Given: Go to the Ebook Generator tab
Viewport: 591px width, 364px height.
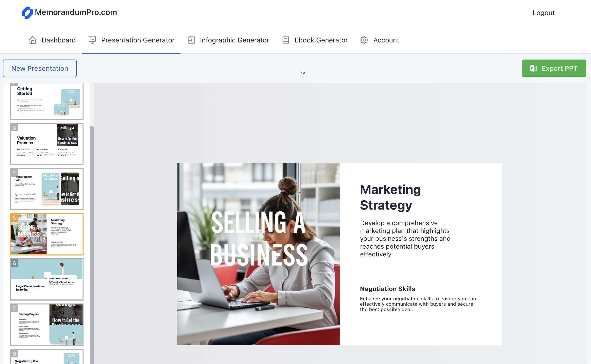Looking at the screenshot, I should pyautogui.click(x=315, y=40).
